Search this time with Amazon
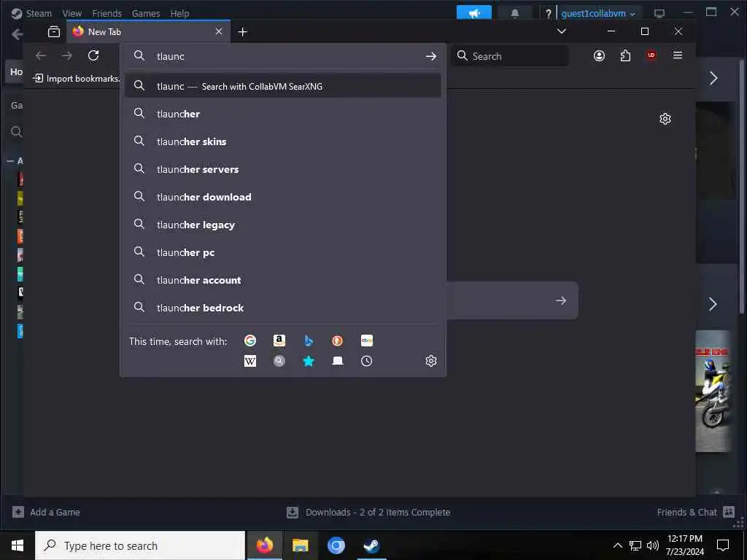This screenshot has width=747, height=560. [x=279, y=341]
